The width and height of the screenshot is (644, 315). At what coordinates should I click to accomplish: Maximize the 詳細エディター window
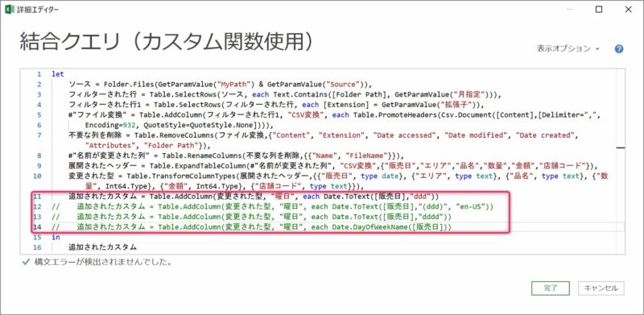tap(599, 10)
